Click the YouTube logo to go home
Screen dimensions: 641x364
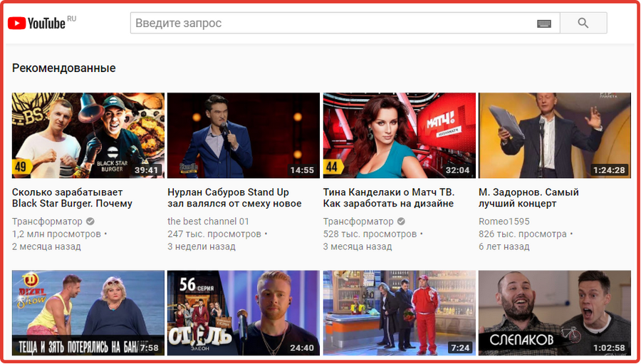[36, 24]
